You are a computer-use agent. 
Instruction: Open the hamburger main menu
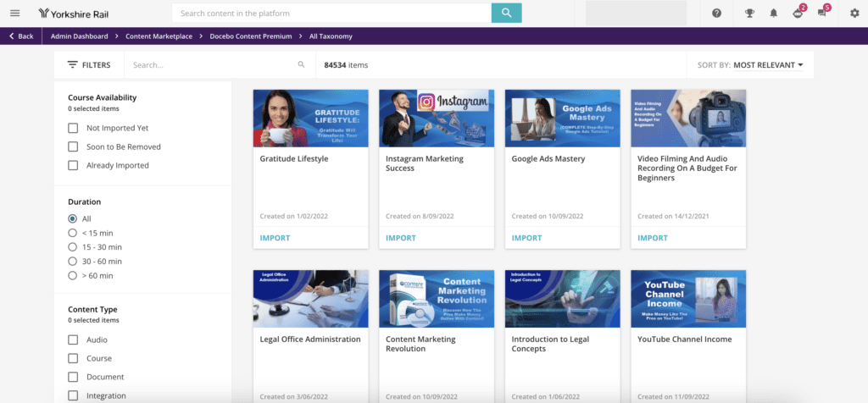point(15,14)
